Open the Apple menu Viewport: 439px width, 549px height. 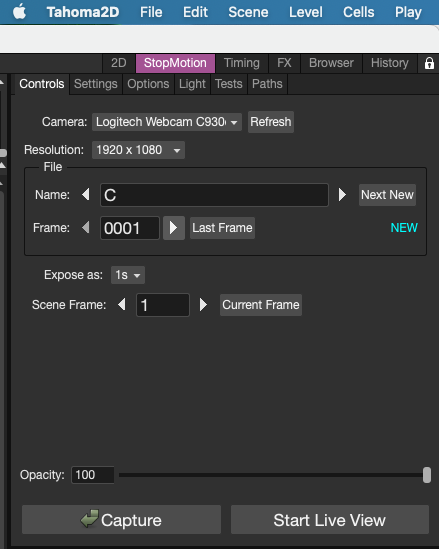[x=19, y=12]
